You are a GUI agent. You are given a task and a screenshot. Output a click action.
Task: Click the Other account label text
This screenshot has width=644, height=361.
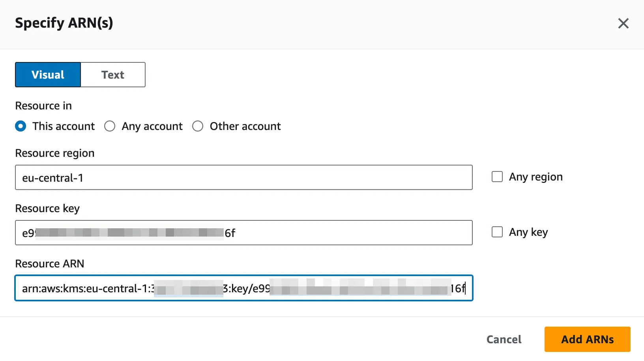pyautogui.click(x=245, y=126)
